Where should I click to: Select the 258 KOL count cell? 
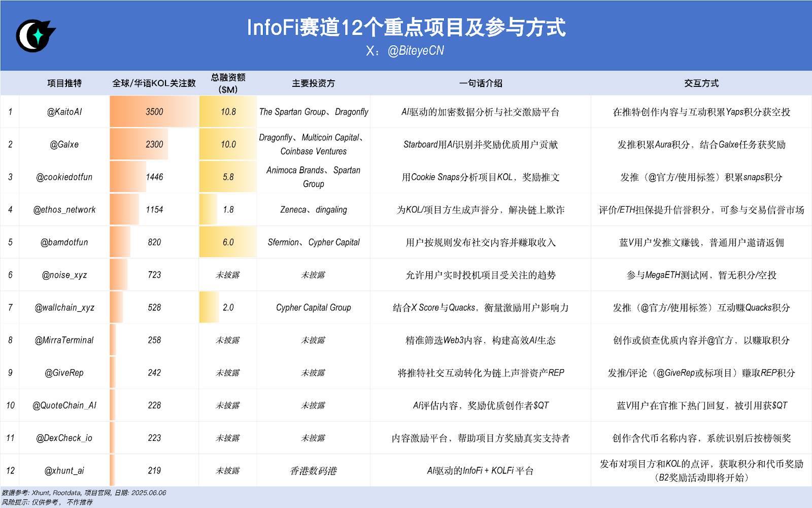coord(154,340)
